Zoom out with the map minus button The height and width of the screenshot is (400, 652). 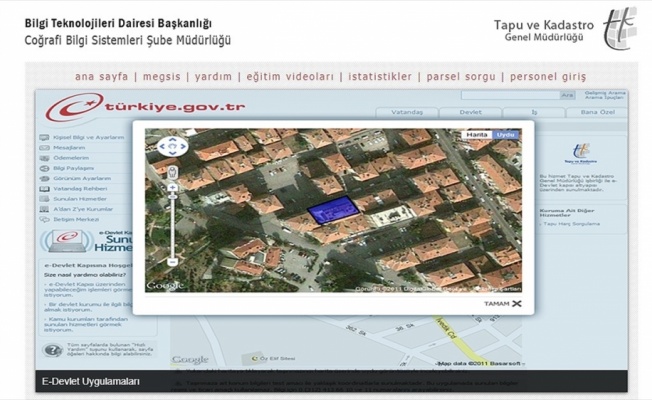coord(173,261)
